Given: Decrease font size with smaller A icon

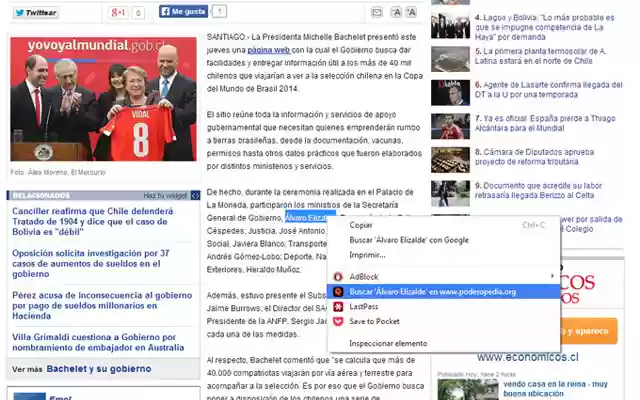Looking at the screenshot, I should pyautogui.click(x=396, y=12).
